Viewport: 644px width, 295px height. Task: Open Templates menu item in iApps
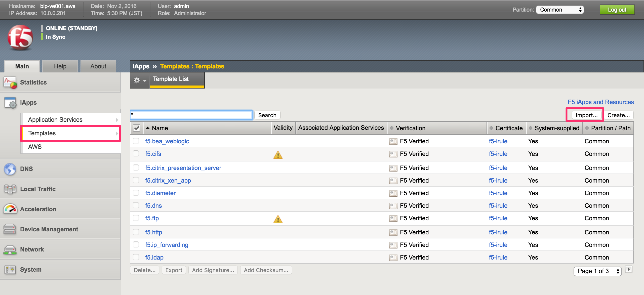pyautogui.click(x=70, y=133)
